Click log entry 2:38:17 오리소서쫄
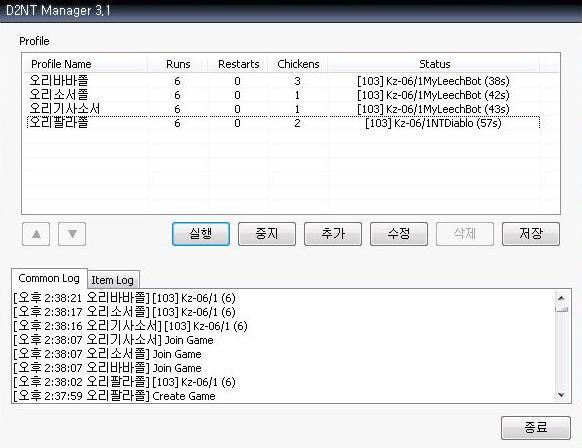 124,312
